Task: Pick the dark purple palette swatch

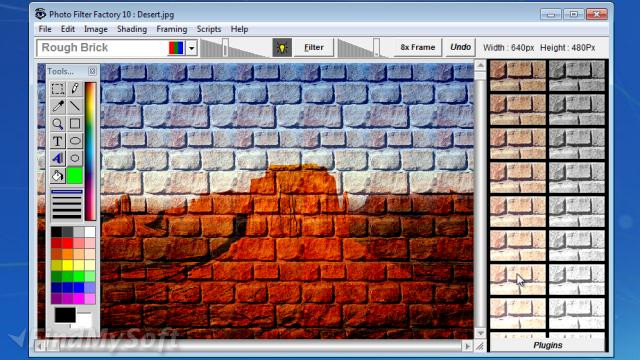Action: pyautogui.click(x=57, y=298)
